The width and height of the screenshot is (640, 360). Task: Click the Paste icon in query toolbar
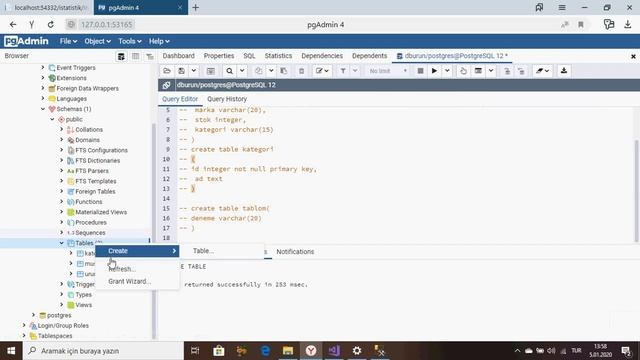click(x=284, y=71)
